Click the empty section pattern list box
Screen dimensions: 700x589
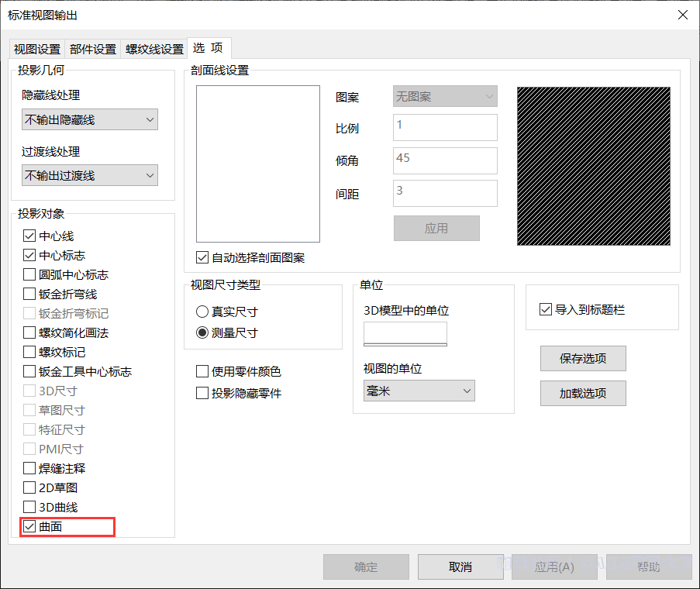[x=258, y=164]
